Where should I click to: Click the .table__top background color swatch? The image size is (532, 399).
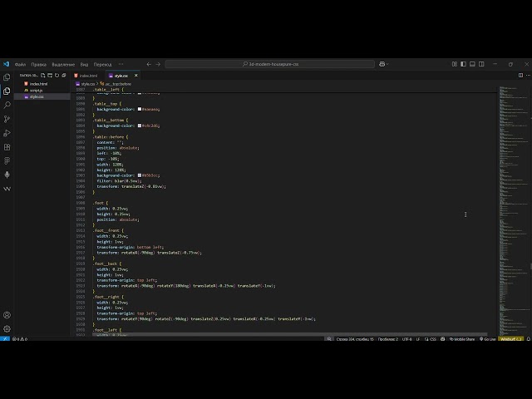[x=140, y=109]
